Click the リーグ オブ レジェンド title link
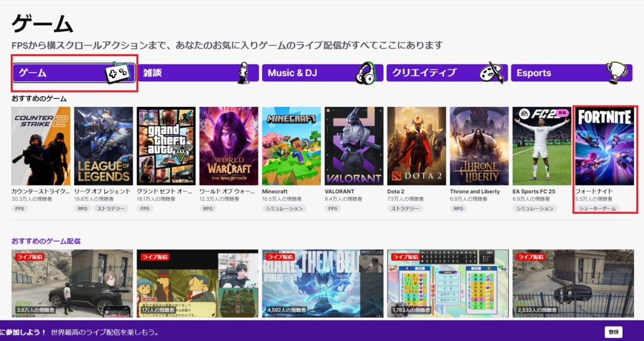Image resolution: width=644 pixels, height=341 pixels. point(103,191)
